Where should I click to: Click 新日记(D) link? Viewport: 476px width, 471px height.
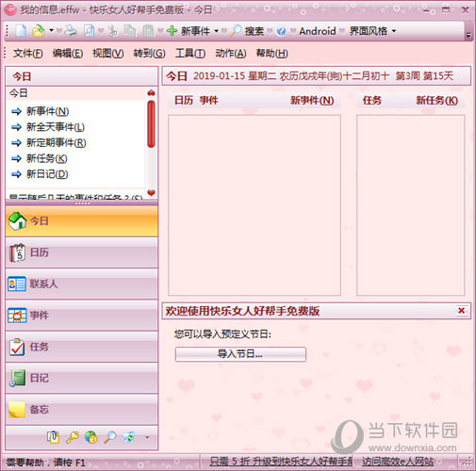[x=47, y=174]
